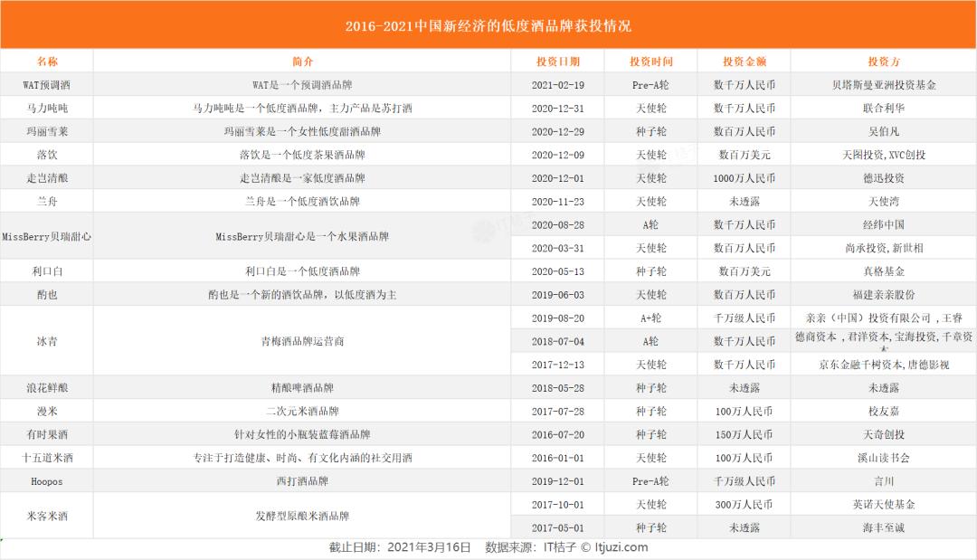Select the date 2020-12-31
The height and width of the screenshot is (560, 977).
(557, 108)
